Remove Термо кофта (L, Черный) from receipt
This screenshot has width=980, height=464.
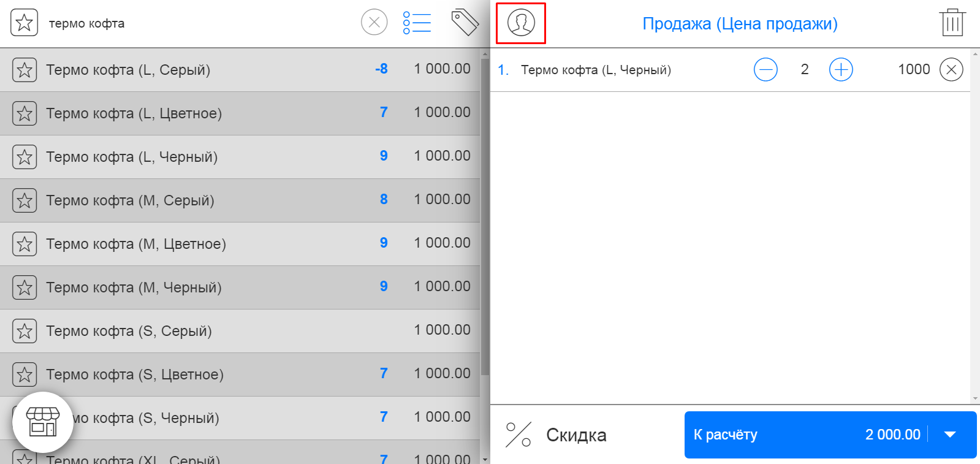[x=951, y=69]
